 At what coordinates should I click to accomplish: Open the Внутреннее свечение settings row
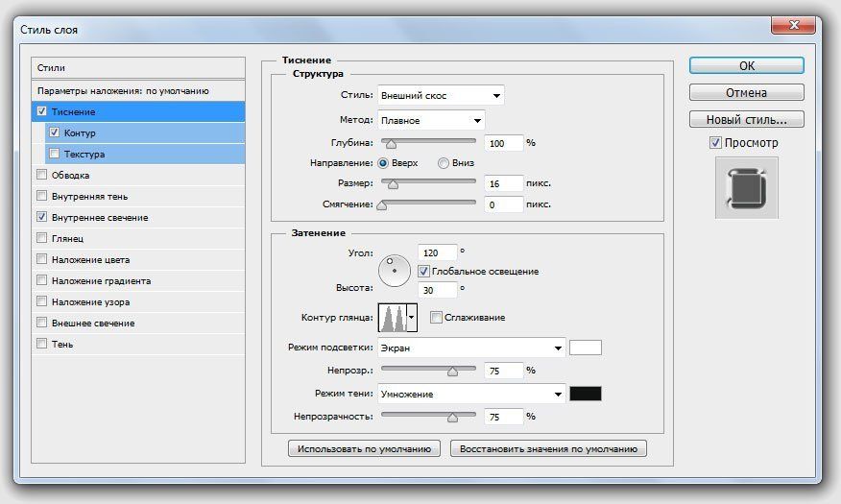(138, 217)
